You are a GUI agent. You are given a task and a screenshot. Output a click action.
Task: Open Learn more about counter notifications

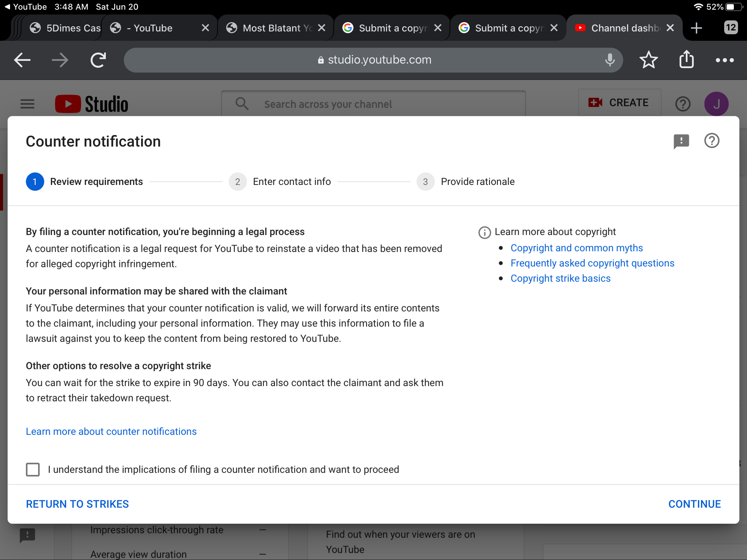[x=111, y=431]
